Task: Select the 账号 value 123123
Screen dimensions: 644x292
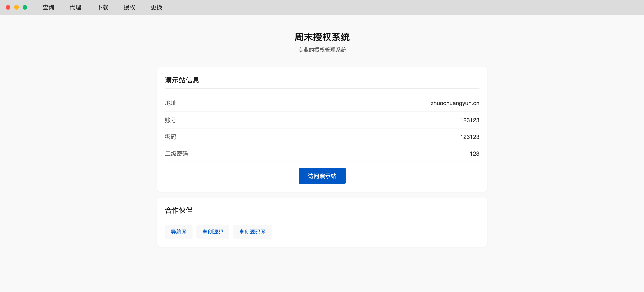Action: point(470,120)
